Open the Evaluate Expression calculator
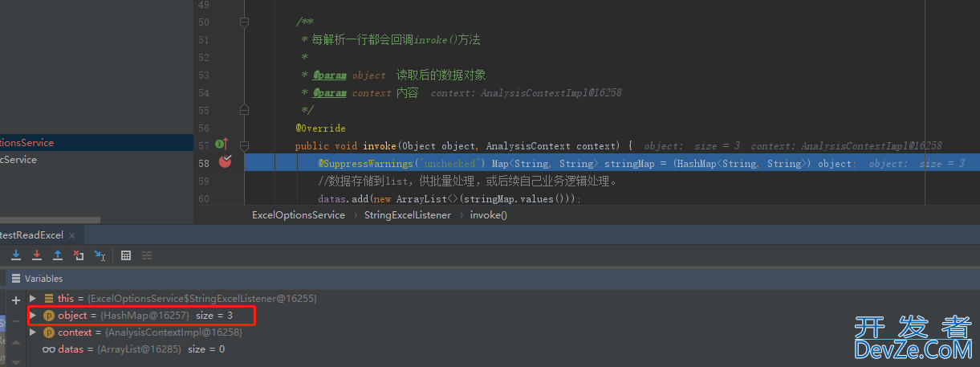Viewport: 980px width, 367px height. [126, 255]
